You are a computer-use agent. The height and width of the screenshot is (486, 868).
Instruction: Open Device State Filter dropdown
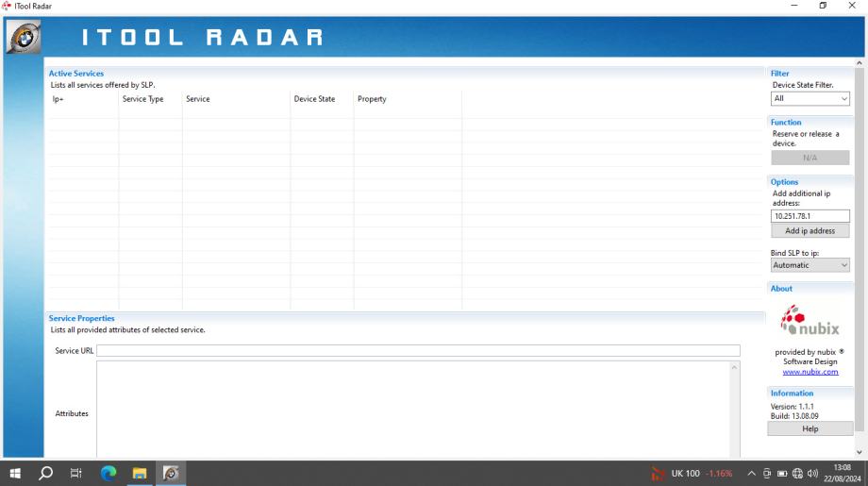click(810, 98)
